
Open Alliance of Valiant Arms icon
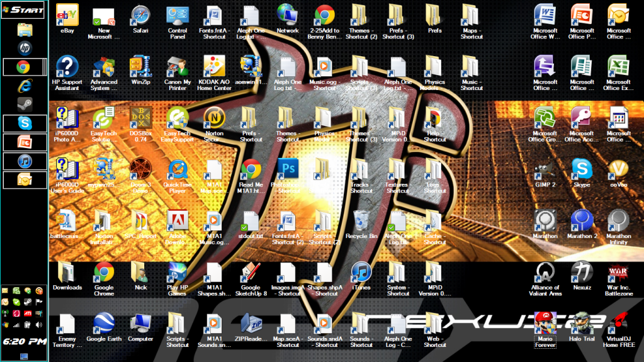point(545,278)
